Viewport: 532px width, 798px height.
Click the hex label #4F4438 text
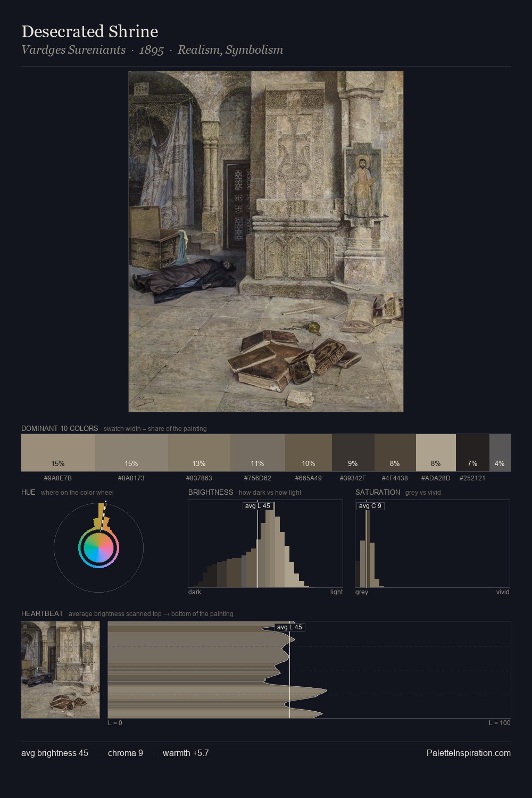(395, 478)
